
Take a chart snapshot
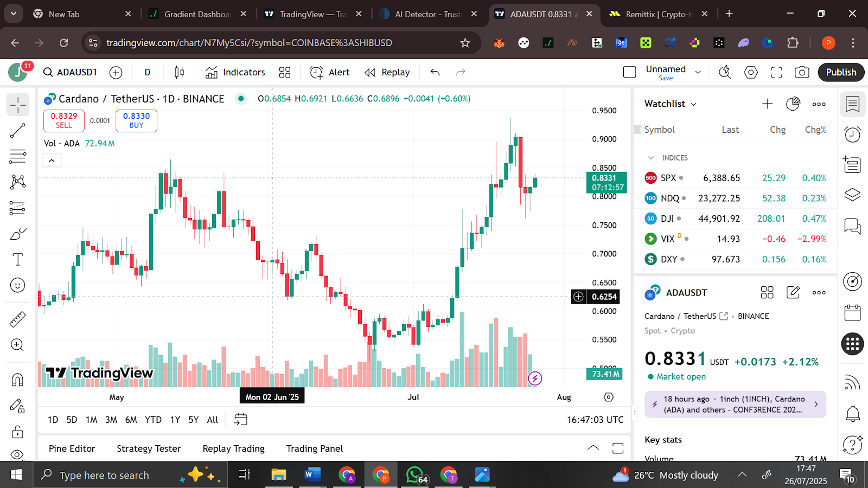(x=802, y=72)
